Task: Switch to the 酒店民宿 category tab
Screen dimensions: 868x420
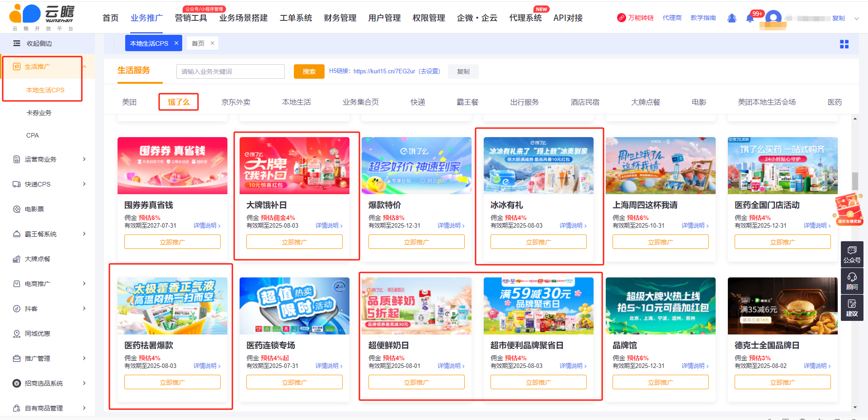Action: coord(585,102)
